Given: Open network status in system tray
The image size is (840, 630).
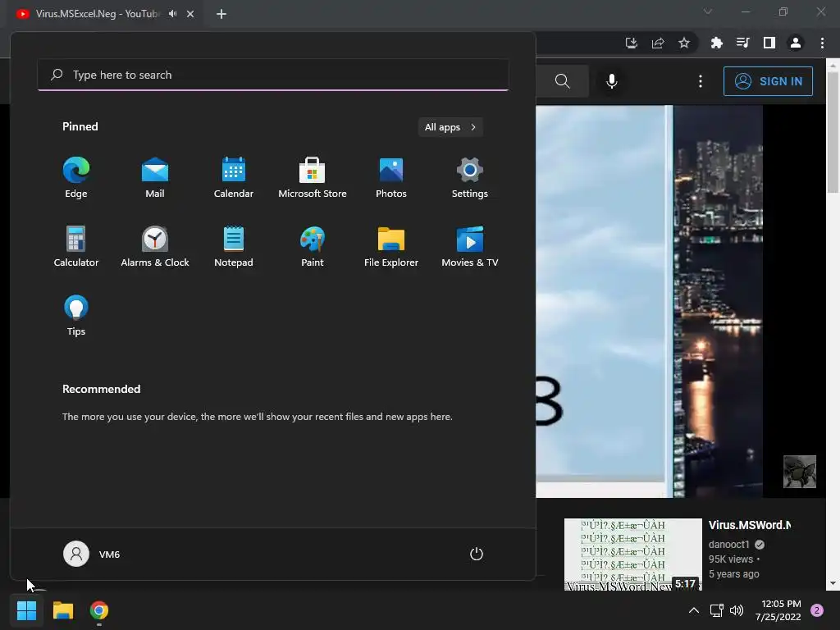Looking at the screenshot, I should pos(716,610).
